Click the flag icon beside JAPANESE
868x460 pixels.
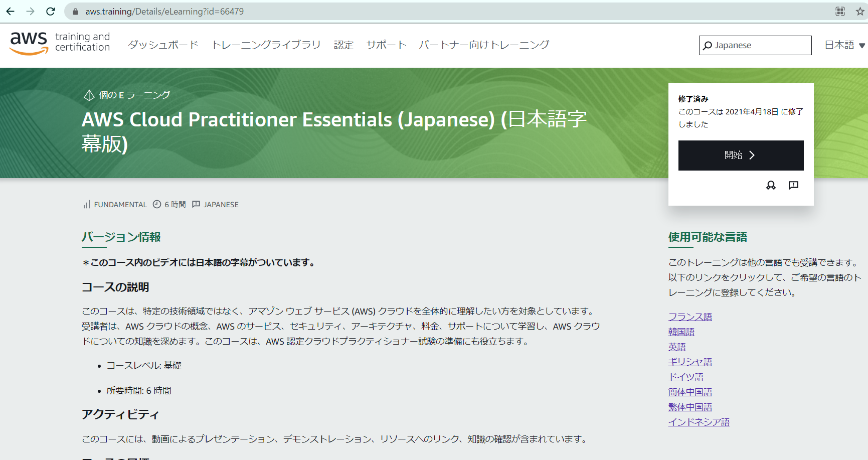click(196, 204)
